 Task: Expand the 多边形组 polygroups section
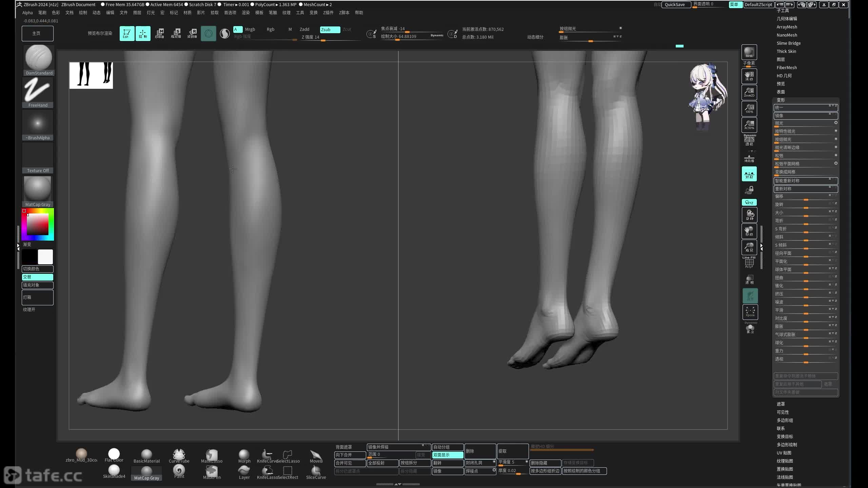[x=785, y=420]
